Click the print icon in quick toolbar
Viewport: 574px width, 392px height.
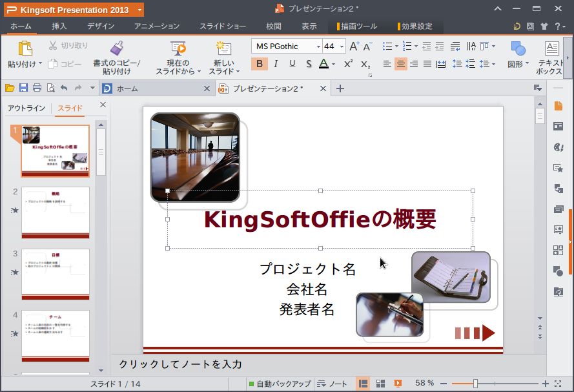pyautogui.click(x=37, y=88)
